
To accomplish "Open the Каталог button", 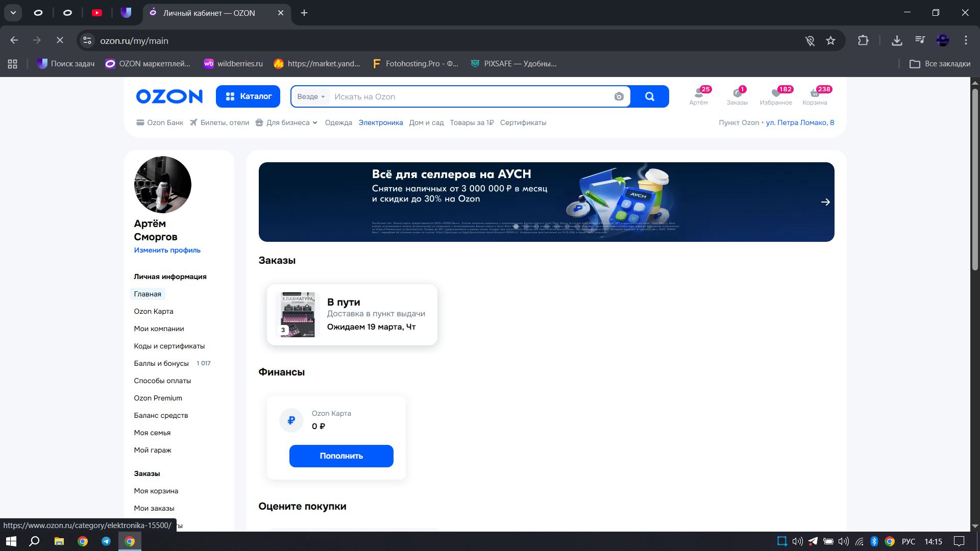I will tap(248, 96).
